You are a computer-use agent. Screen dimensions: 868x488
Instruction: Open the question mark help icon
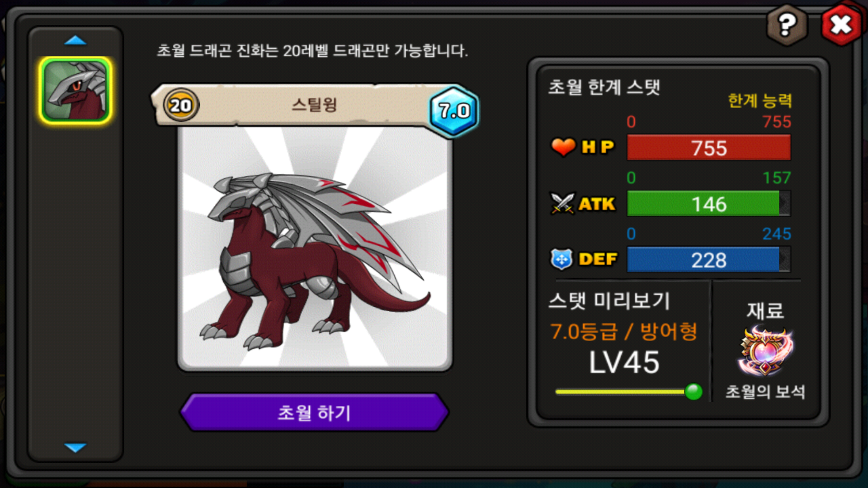pyautogui.click(x=787, y=25)
